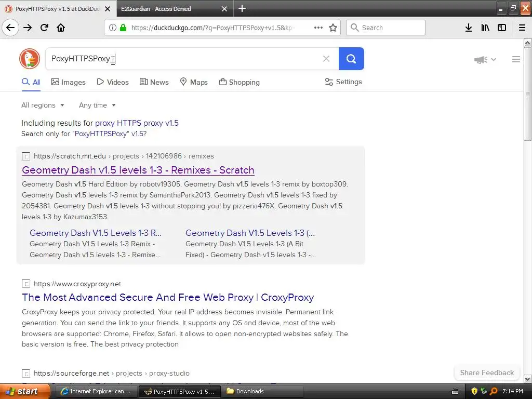This screenshot has width=532, height=399.
Task: Open the megaphone announcements dropdown
Action: click(x=485, y=60)
